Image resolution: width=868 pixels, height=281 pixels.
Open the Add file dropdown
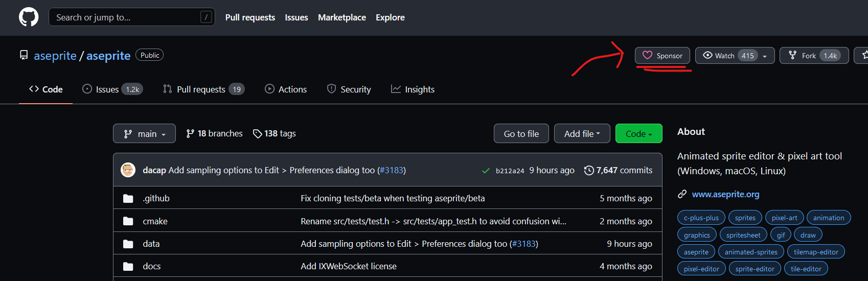[x=582, y=134]
